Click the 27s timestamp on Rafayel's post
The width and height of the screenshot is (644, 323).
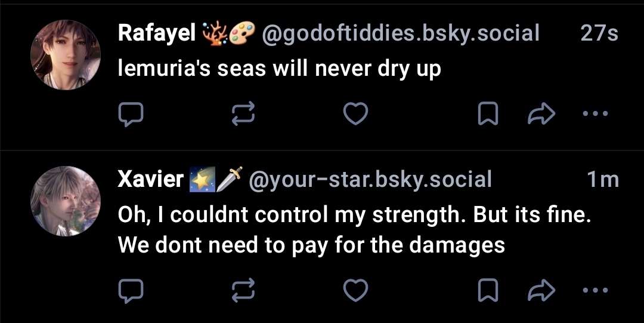pyautogui.click(x=599, y=33)
